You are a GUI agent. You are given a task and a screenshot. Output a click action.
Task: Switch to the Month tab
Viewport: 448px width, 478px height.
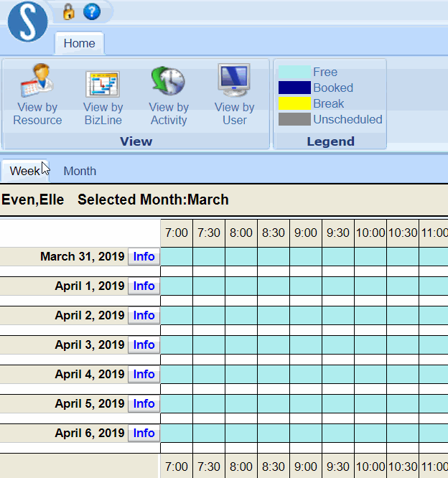pos(80,171)
